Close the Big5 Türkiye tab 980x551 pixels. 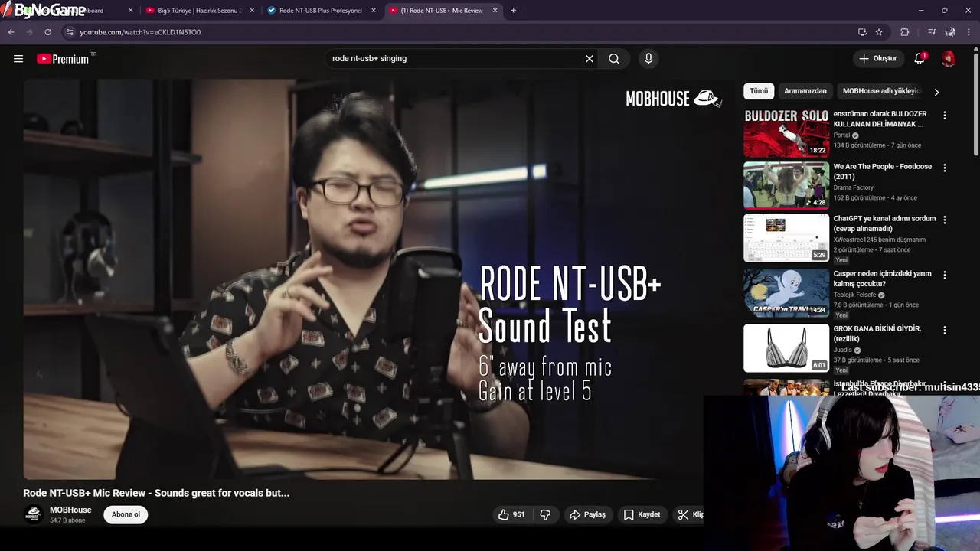point(252,11)
